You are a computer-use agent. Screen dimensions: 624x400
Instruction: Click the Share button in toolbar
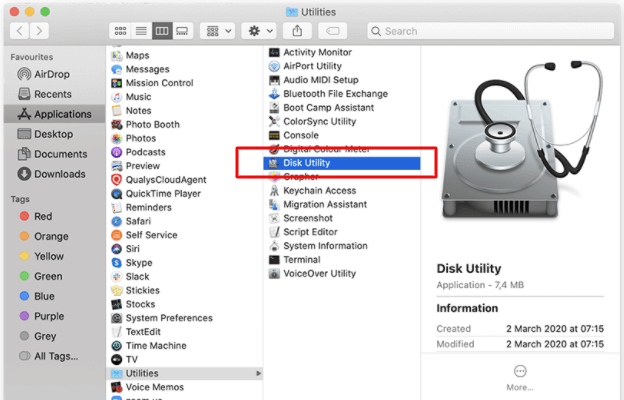(297, 31)
